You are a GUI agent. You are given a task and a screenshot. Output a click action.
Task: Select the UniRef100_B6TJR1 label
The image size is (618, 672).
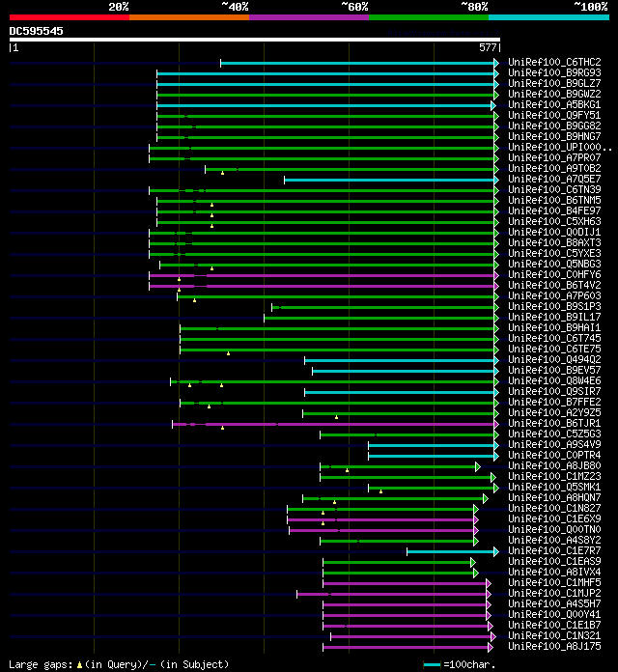pos(554,423)
